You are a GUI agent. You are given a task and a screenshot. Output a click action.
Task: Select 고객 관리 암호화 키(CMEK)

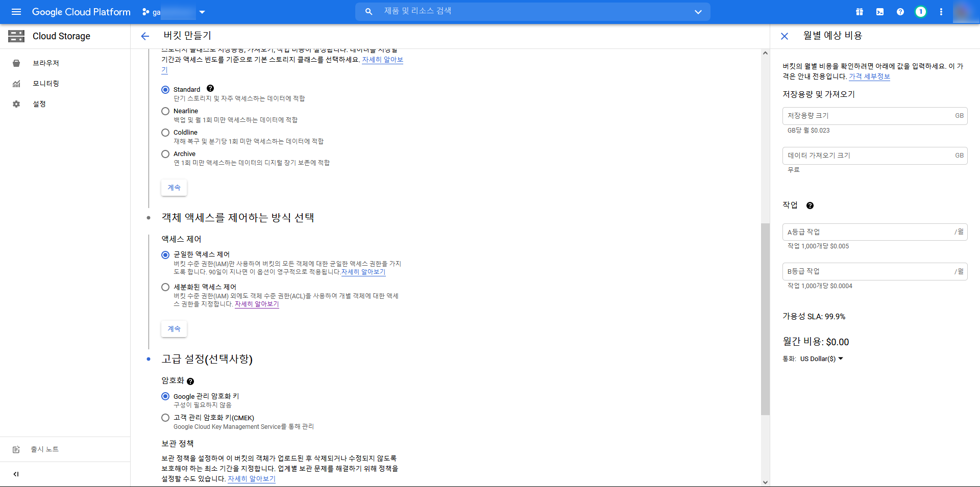pyautogui.click(x=165, y=418)
